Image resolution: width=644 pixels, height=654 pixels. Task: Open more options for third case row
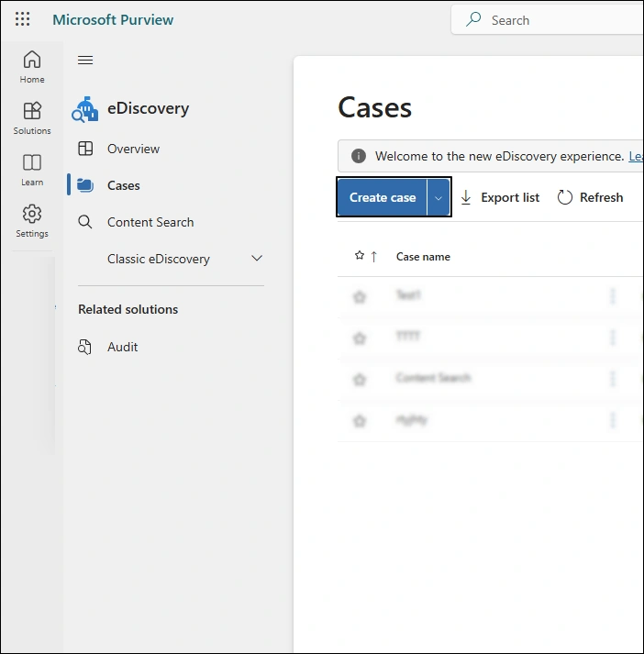pyautogui.click(x=613, y=378)
